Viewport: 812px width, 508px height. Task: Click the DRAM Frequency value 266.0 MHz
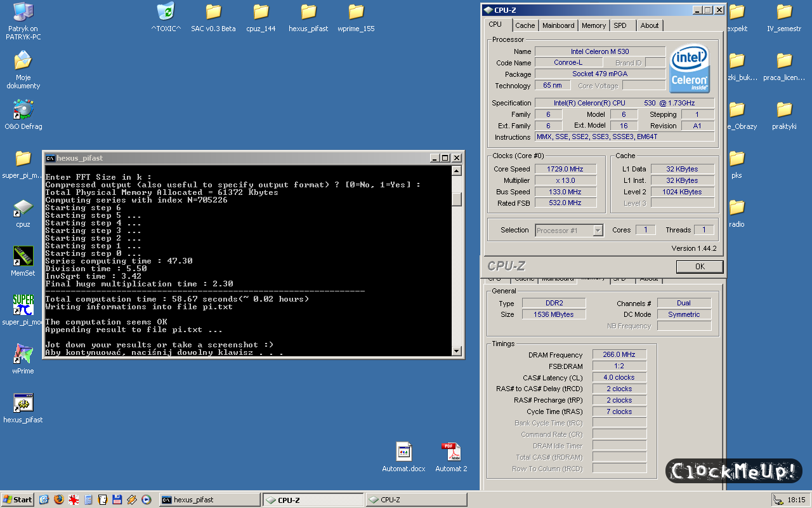tap(619, 354)
